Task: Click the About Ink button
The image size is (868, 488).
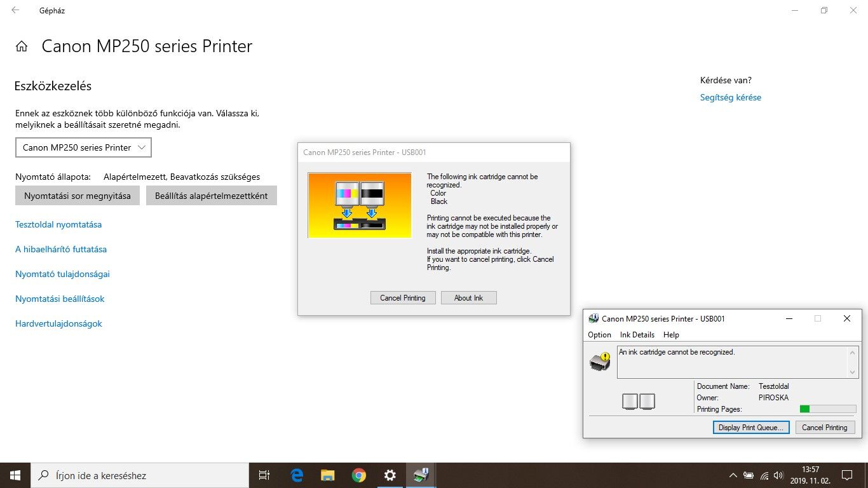Action: [x=469, y=298]
